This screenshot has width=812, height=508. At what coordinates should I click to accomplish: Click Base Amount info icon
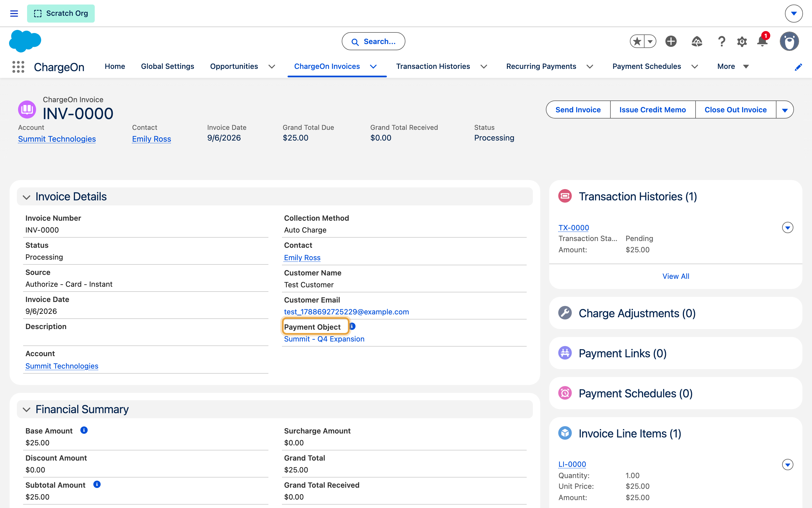(x=84, y=430)
